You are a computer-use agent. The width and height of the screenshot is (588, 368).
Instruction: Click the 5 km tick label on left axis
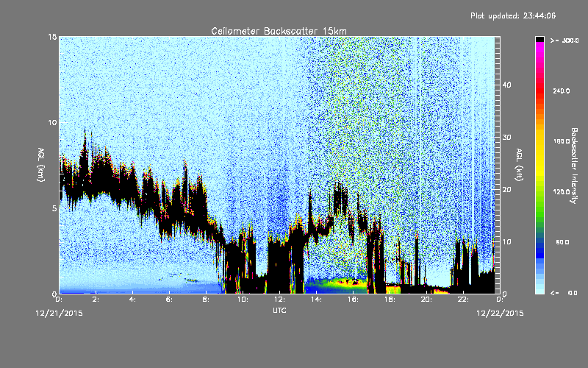pyautogui.click(x=54, y=208)
